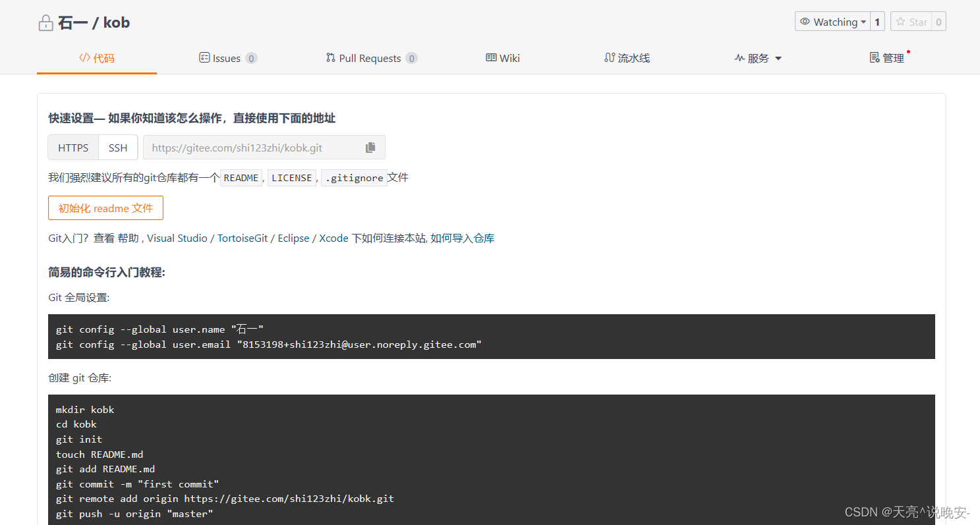The image size is (980, 525).
Task: Click the eye icon on the Watching button
Action: [x=805, y=22]
